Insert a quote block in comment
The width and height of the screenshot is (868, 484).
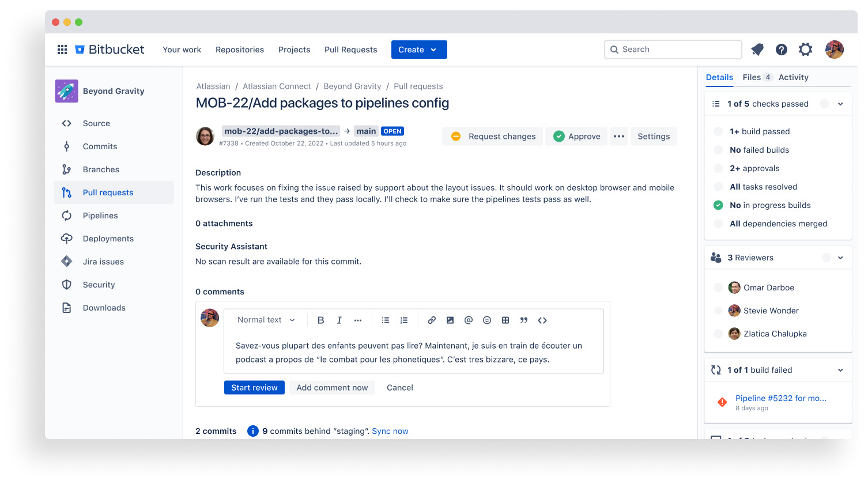(x=524, y=320)
